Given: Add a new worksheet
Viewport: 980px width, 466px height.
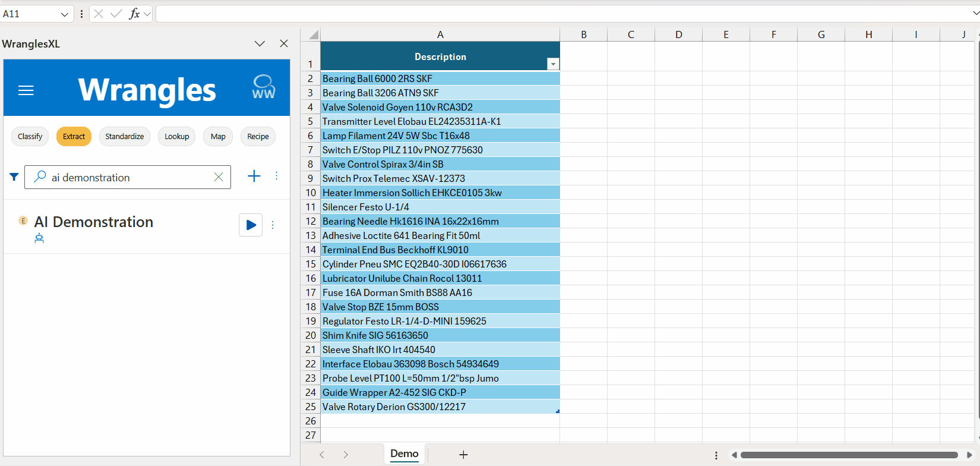Looking at the screenshot, I should pos(463,455).
